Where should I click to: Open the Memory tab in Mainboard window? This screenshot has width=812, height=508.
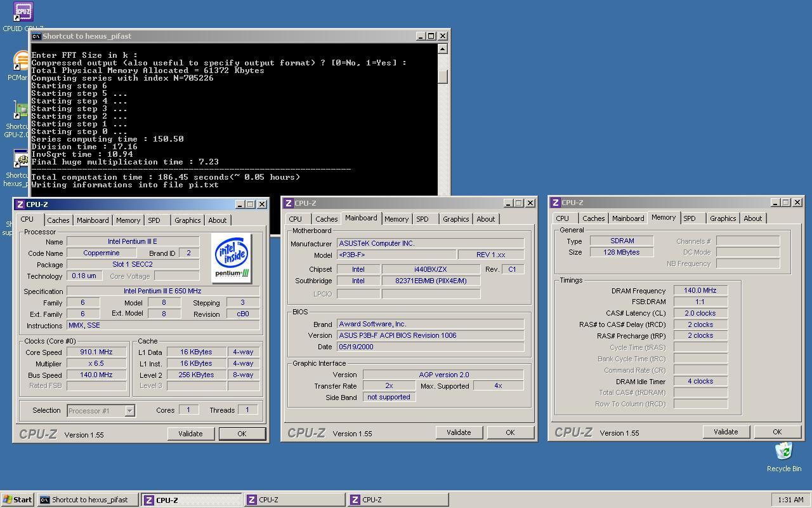coord(396,219)
